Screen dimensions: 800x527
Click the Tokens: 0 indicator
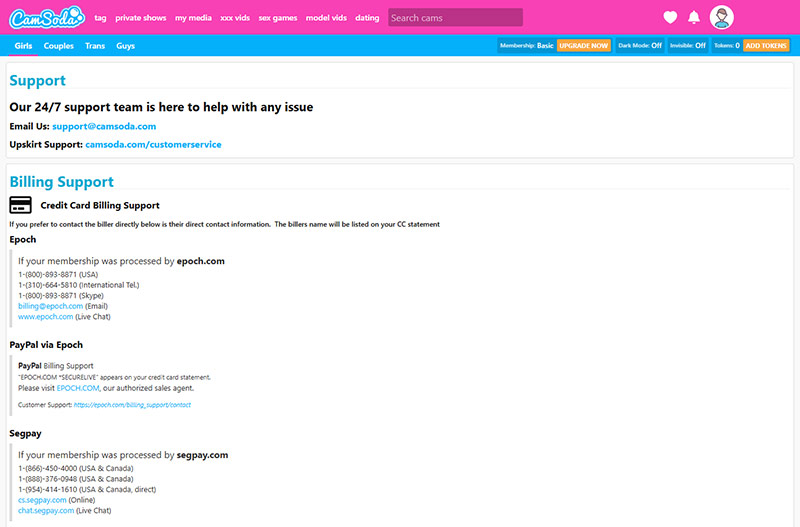tap(727, 45)
